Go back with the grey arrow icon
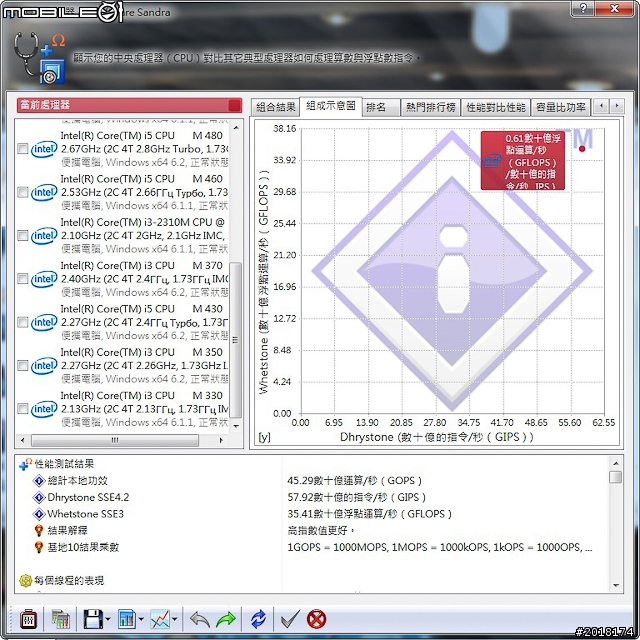This screenshot has height=640, width=640. pyautogui.click(x=200, y=619)
